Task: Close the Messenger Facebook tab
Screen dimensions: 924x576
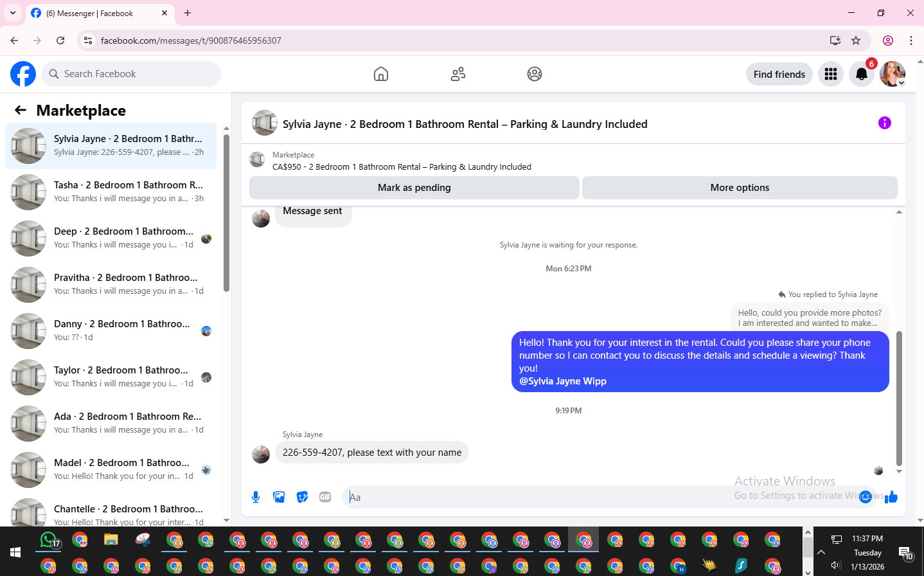Action: 164,13
